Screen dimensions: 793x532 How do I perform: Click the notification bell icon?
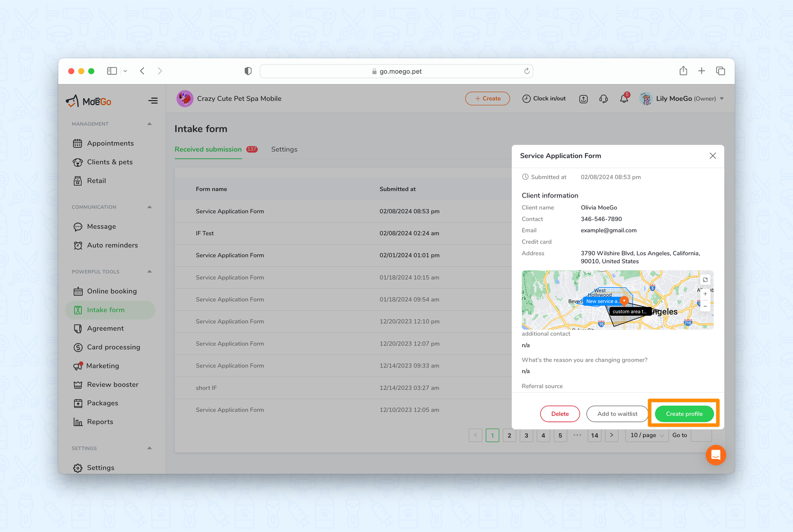tap(624, 99)
